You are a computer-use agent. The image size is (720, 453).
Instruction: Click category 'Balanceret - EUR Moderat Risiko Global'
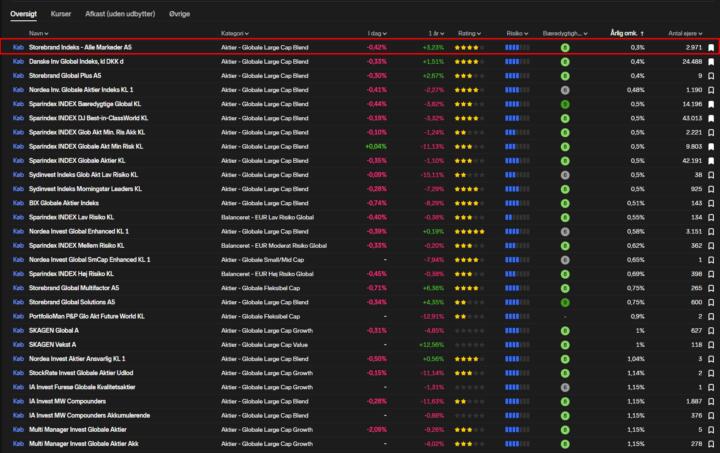[274, 246]
